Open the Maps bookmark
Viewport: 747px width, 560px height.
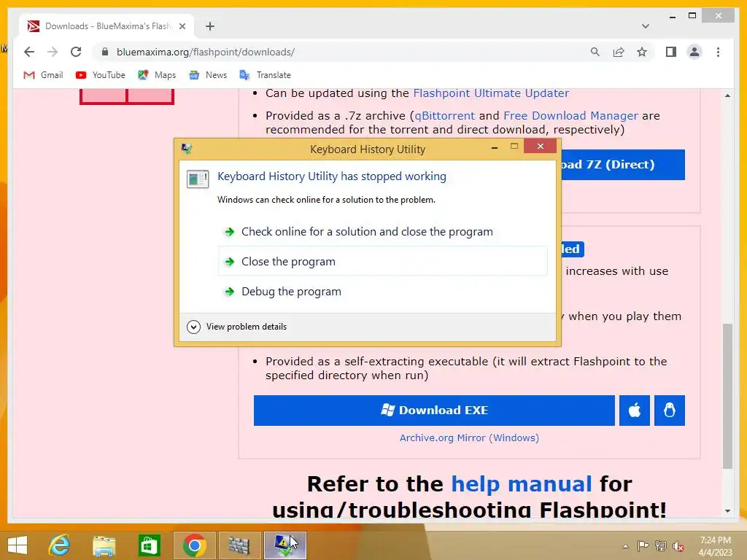(157, 75)
